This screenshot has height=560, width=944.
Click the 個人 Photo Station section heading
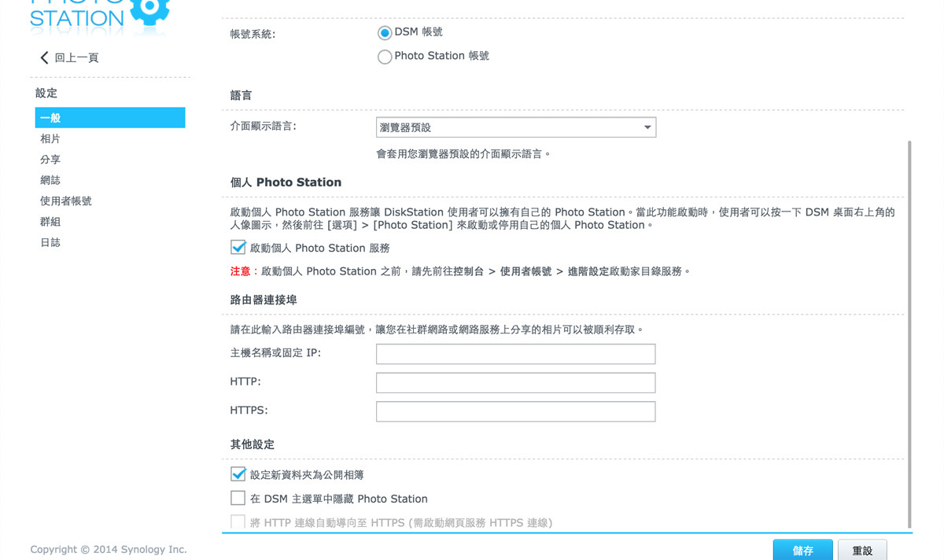tap(286, 182)
